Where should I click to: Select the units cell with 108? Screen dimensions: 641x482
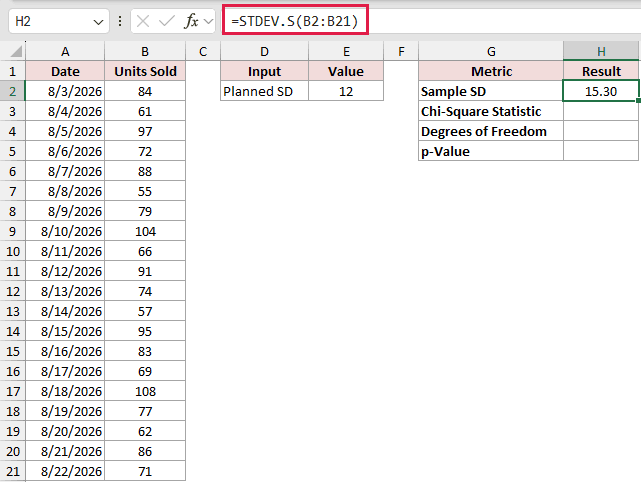point(145,391)
